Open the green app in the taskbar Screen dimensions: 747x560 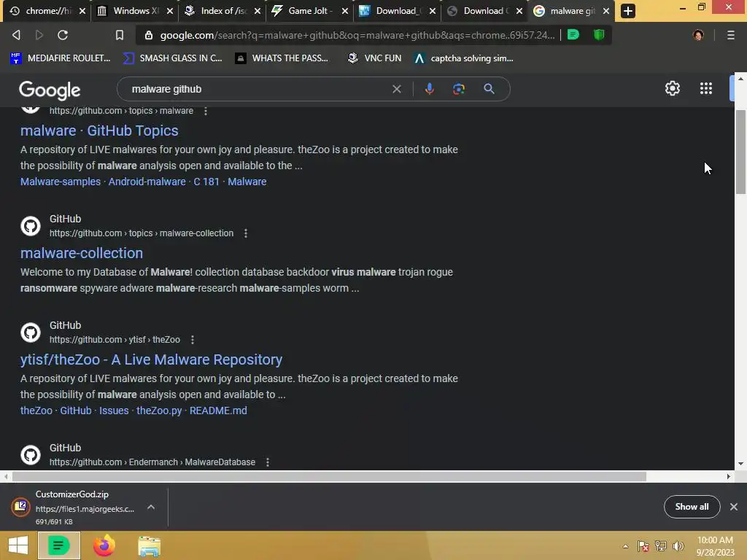coord(59,545)
